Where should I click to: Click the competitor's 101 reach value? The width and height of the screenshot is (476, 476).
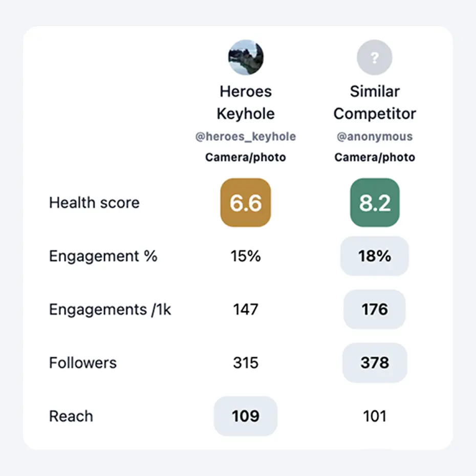tap(375, 416)
